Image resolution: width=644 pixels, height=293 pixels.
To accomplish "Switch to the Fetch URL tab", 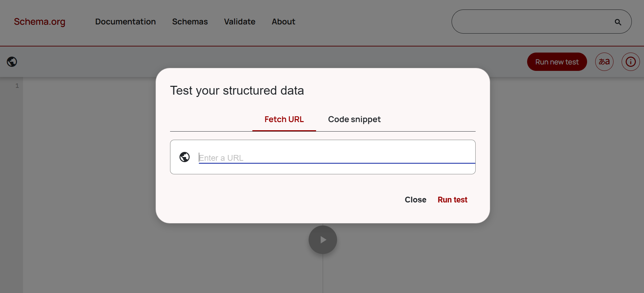I will pos(284,119).
